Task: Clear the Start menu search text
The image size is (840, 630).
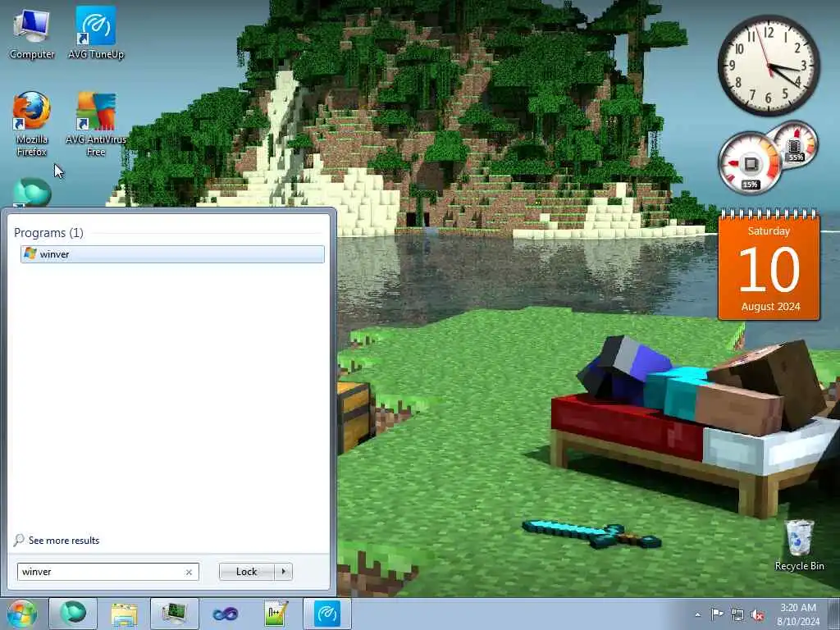Action: pyautogui.click(x=189, y=572)
